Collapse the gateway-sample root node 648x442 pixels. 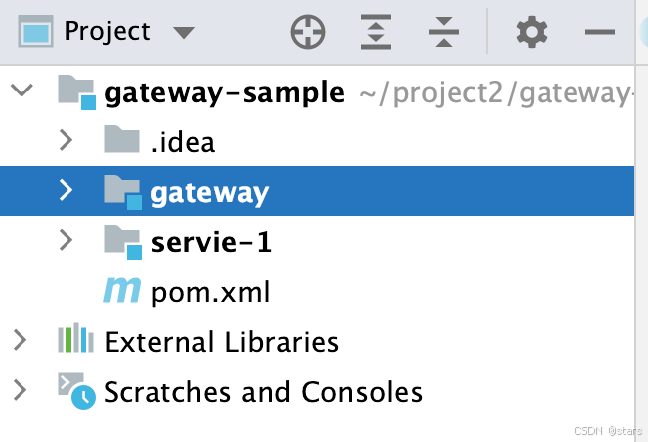tap(21, 90)
